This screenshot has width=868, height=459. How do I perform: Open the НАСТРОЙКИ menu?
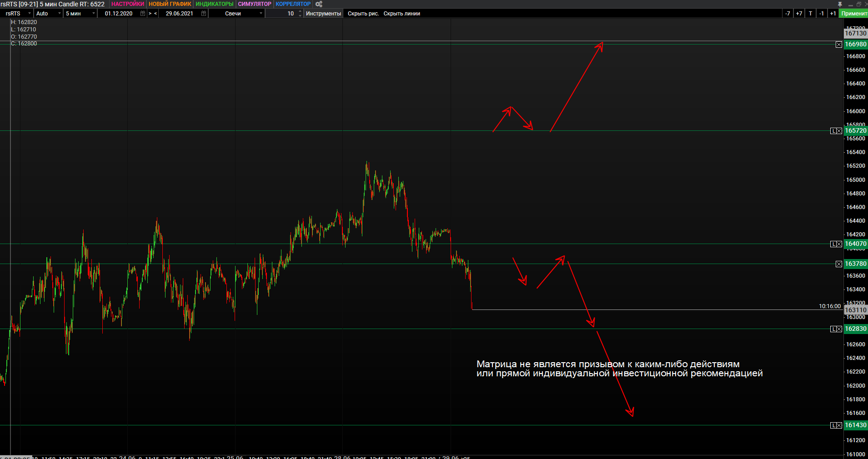(x=128, y=4)
